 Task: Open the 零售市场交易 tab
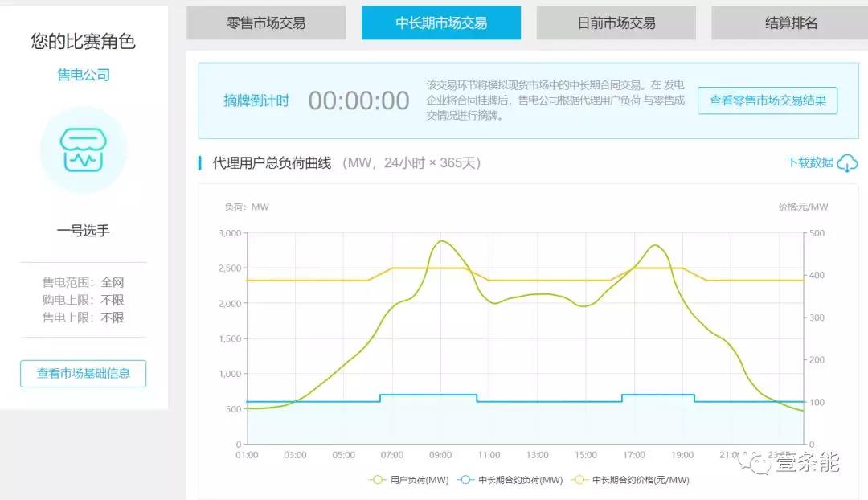click(266, 23)
